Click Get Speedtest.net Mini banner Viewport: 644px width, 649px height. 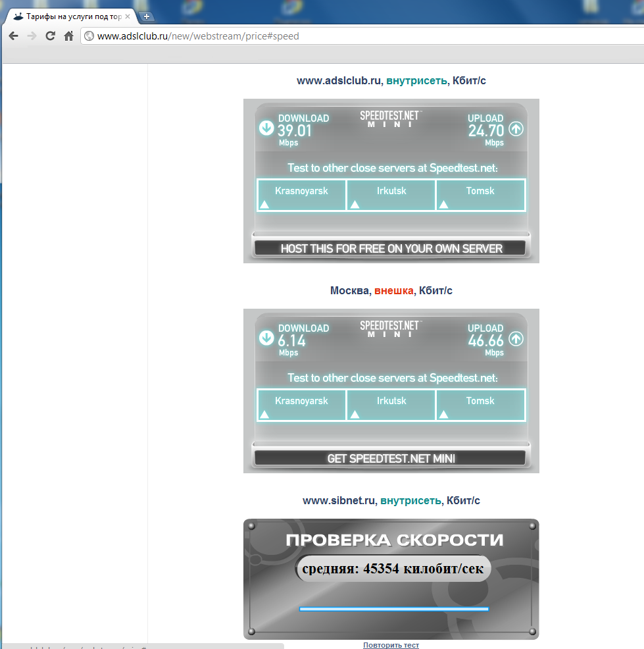(391, 458)
